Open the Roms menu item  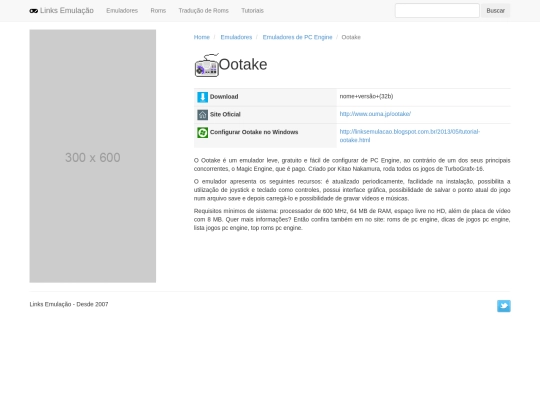(158, 11)
